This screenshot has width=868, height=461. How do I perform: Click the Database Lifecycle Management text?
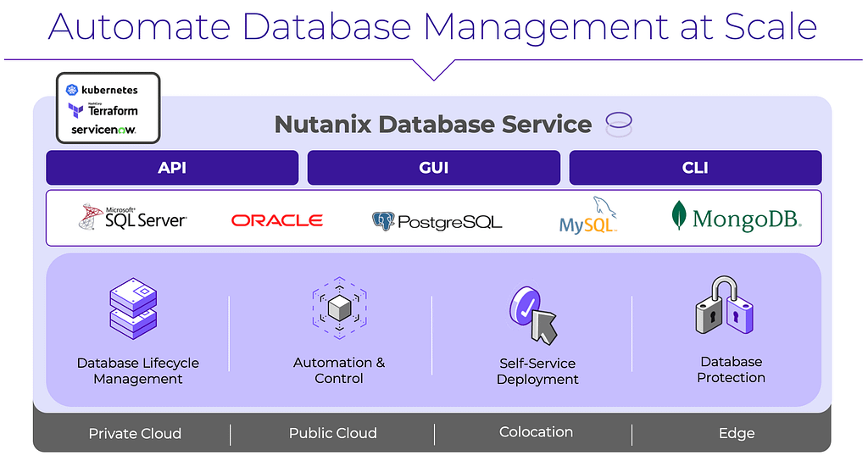click(x=138, y=371)
